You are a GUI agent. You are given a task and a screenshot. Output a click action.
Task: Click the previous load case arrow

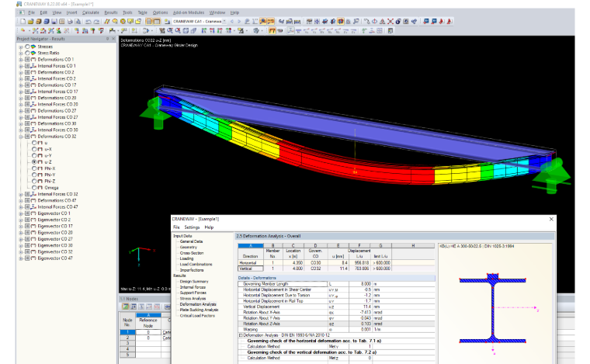pyautogui.click(x=232, y=22)
